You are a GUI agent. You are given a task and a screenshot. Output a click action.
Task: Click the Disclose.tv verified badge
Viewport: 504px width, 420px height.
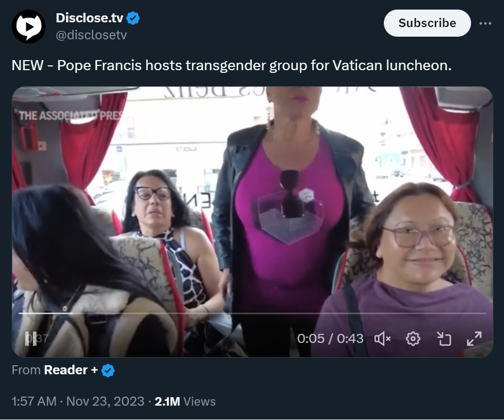tap(133, 18)
